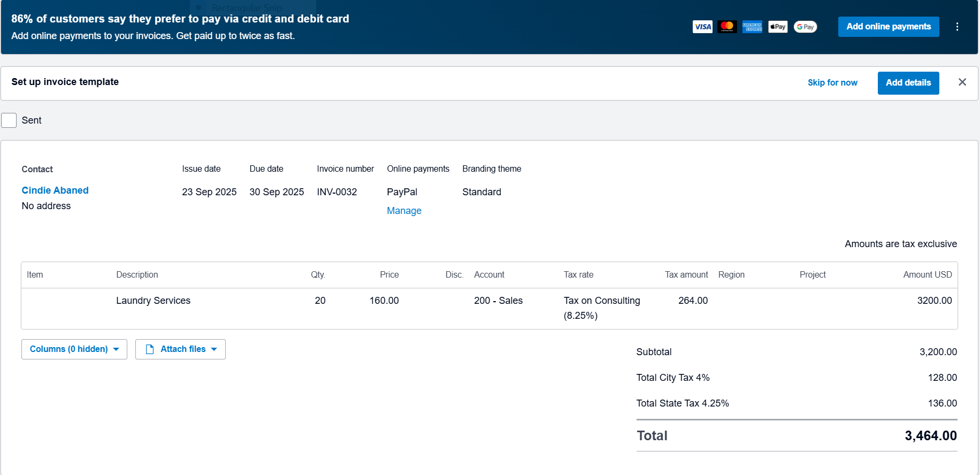The image size is (980, 475).
Task: Click the Google Pay icon
Action: (x=805, y=27)
